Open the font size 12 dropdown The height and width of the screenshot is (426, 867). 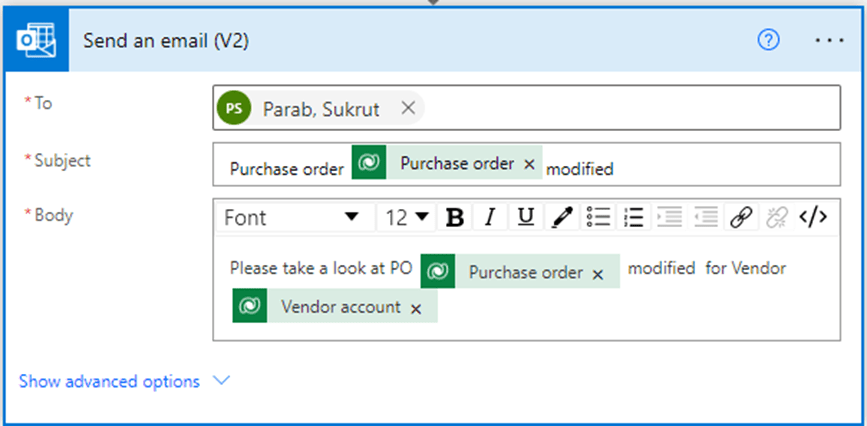pyautogui.click(x=408, y=217)
